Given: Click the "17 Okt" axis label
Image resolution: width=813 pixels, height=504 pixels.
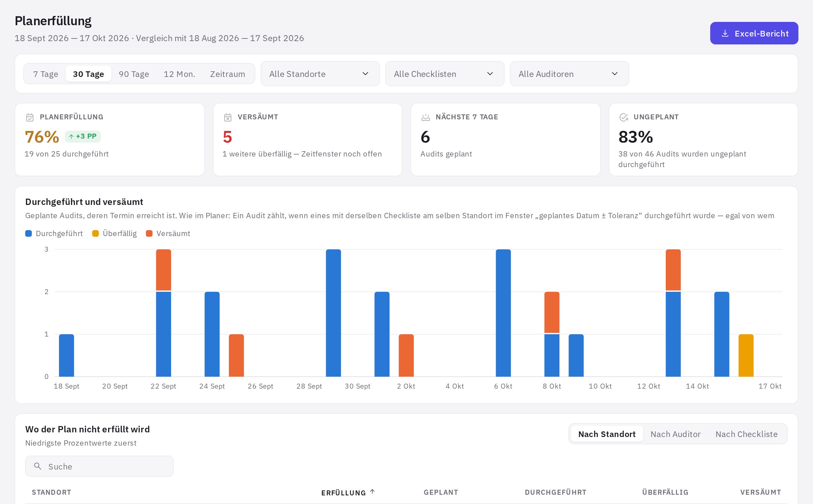Looking at the screenshot, I should click(770, 386).
